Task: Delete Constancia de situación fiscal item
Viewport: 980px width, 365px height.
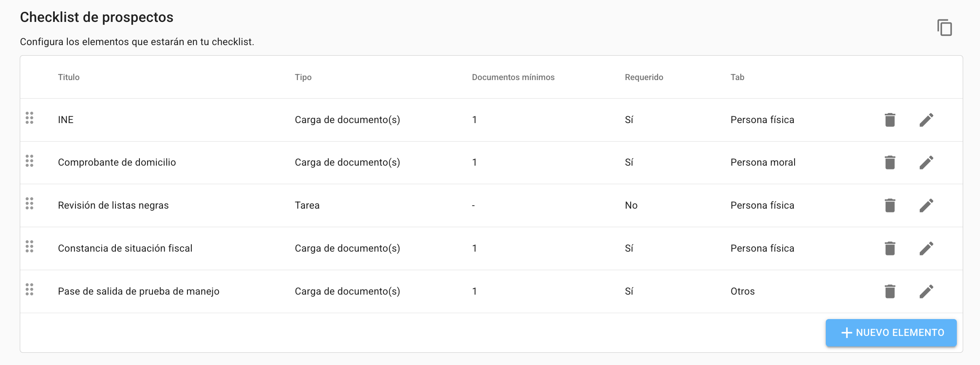Action: pos(890,249)
